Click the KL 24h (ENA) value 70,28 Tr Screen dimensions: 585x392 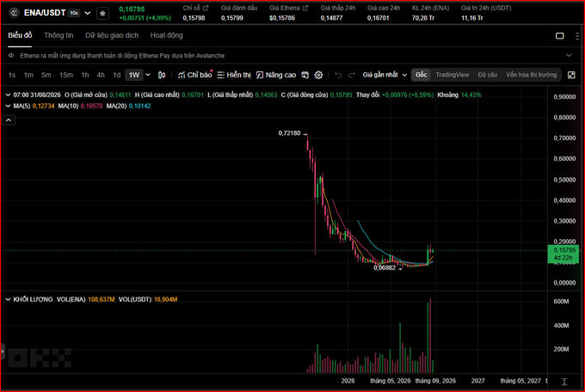423,18
